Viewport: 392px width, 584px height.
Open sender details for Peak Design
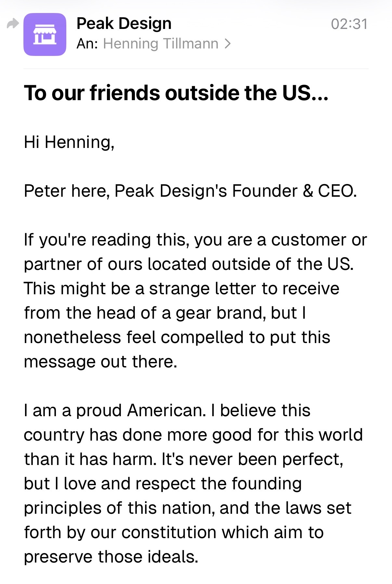pyautogui.click(x=124, y=23)
